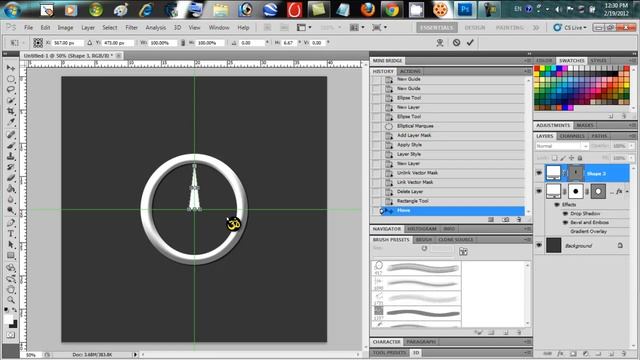
Task: Switch to the Channels tab
Action: click(x=572, y=136)
